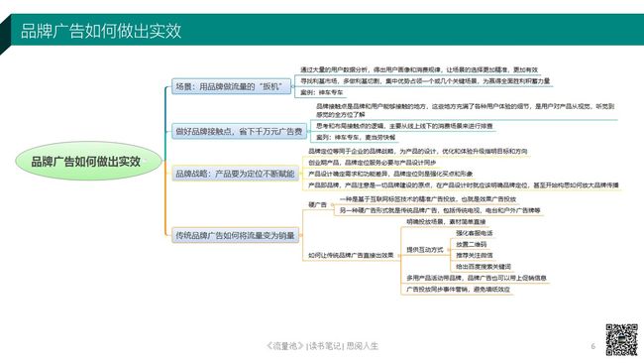Click the QR code image

pyautogui.click(x=622, y=339)
